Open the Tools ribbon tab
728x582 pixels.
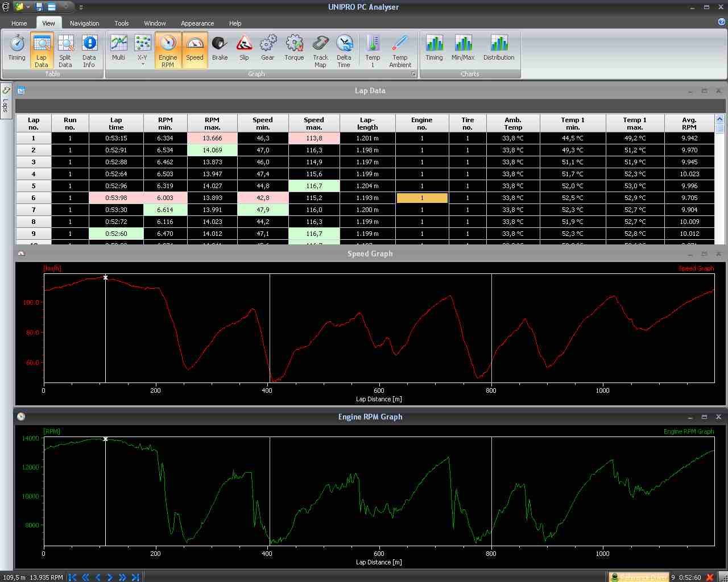[122, 23]
